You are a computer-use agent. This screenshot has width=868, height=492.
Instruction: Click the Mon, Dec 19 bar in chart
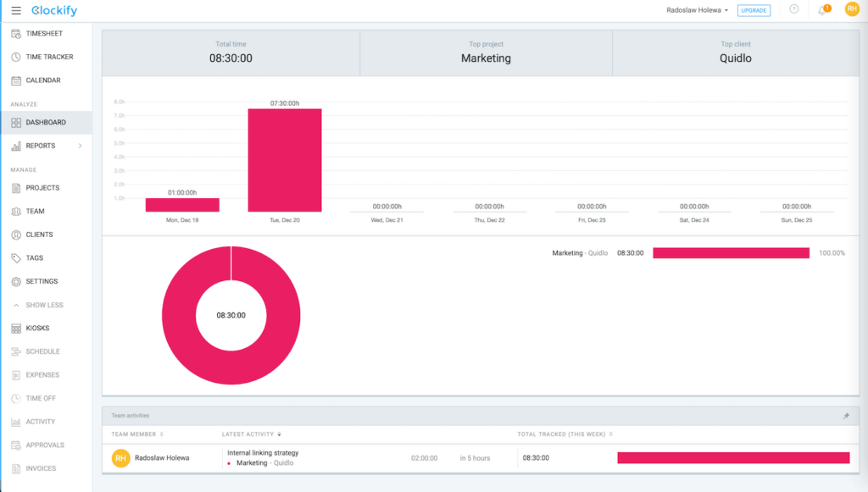coord(182,205)
